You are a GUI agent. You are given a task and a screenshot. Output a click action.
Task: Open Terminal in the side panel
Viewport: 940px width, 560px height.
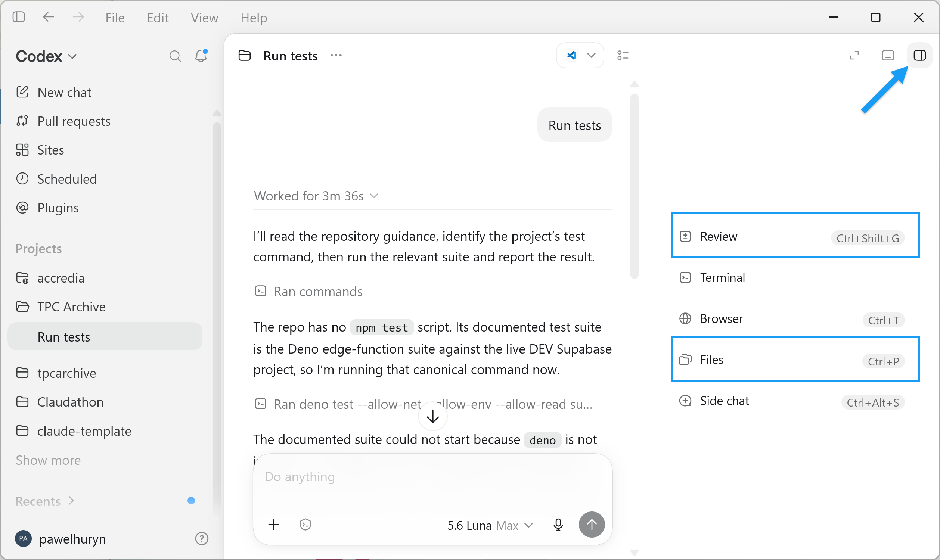(795, 278)
